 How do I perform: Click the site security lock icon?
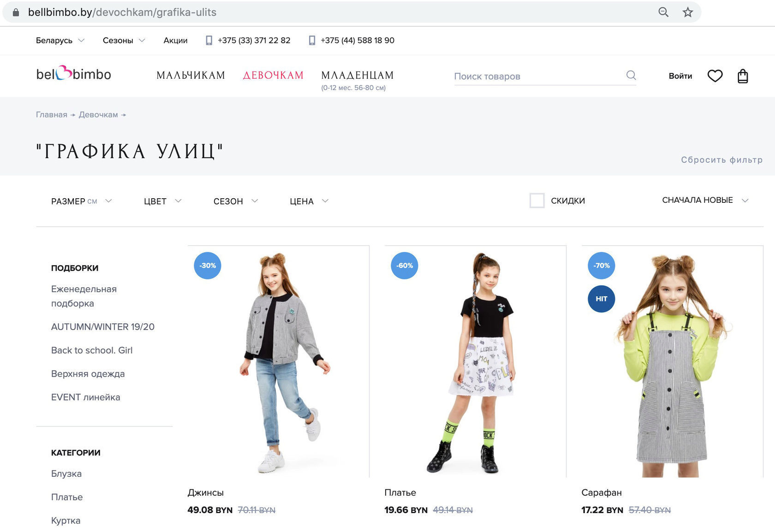tap(16, 12)
